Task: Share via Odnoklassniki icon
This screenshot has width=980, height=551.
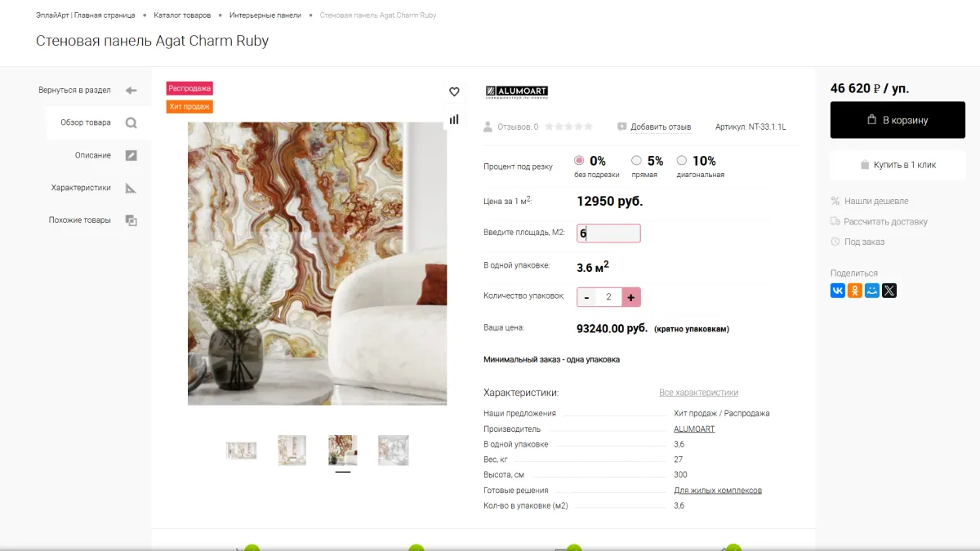Action: coord(855,291)
